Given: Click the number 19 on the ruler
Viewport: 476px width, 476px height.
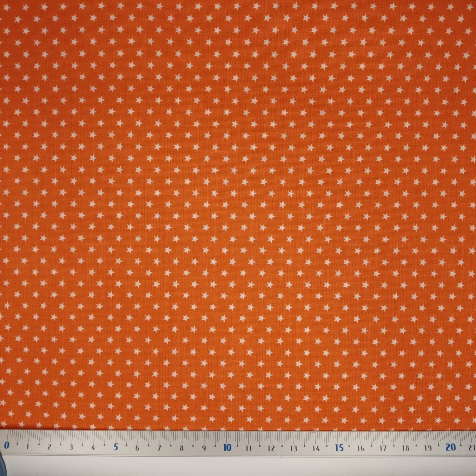Looking at the screenshot, I should [428, 448].
